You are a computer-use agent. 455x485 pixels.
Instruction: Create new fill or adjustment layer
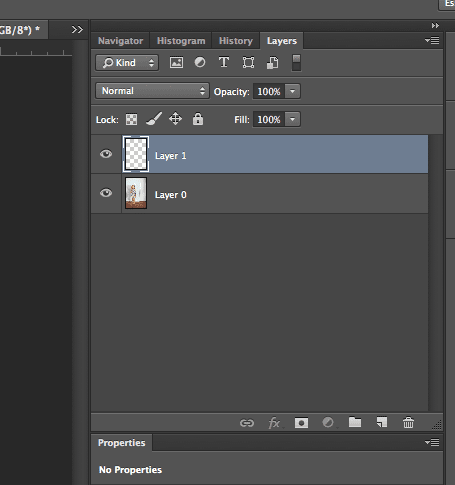328,423
